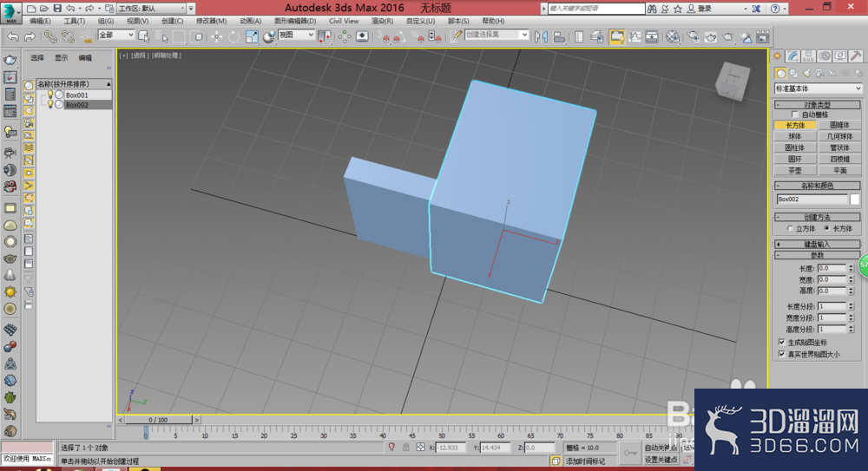This screenshot has height=471, width=868.
Task: Click the 茶壶 object button
Action: (795, 171)
